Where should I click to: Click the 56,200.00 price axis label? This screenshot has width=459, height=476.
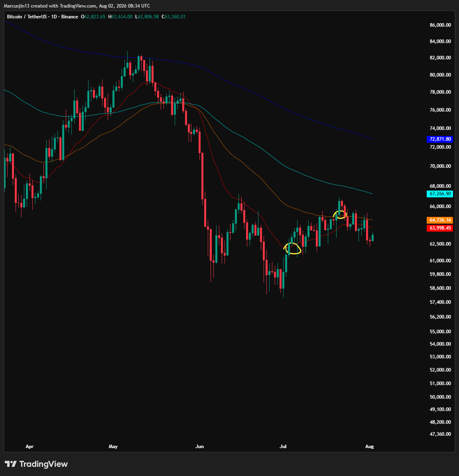(x=440, y=317)
